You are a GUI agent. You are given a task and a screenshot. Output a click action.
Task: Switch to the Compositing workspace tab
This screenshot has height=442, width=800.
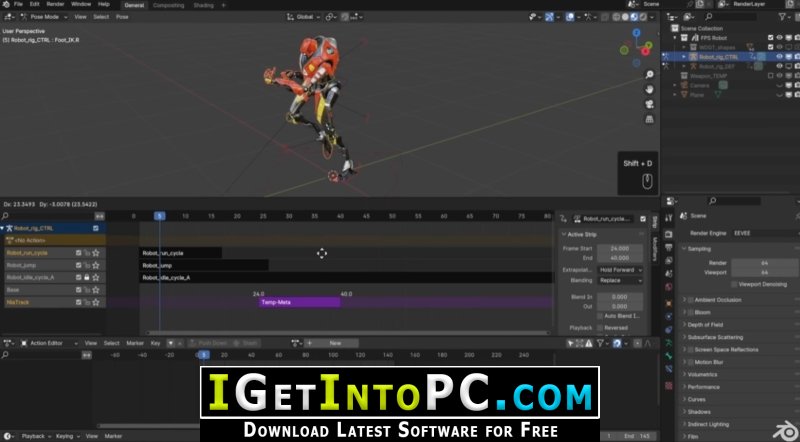168,5
